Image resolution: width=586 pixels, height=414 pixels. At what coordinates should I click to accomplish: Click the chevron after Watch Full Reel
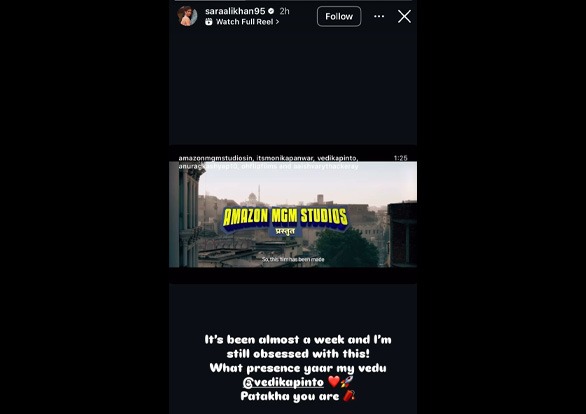click(277, 22)
